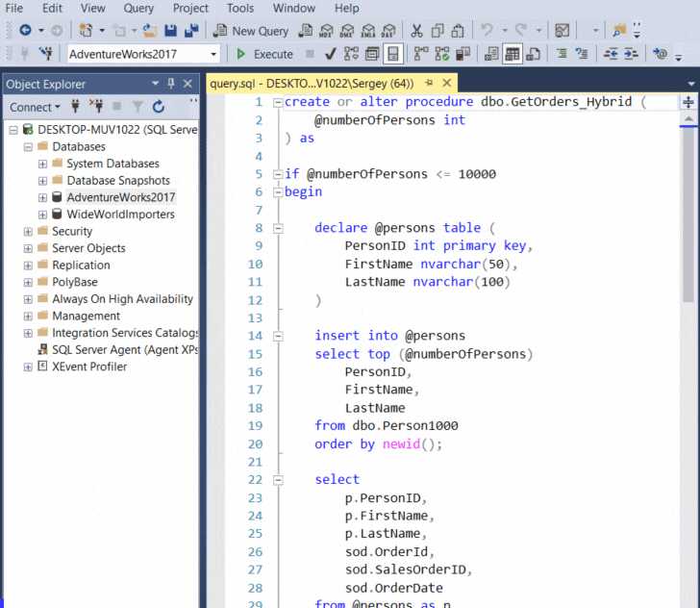Click the DAX query icon
This screenshot has height=608, width=700.
click(388, 31)
